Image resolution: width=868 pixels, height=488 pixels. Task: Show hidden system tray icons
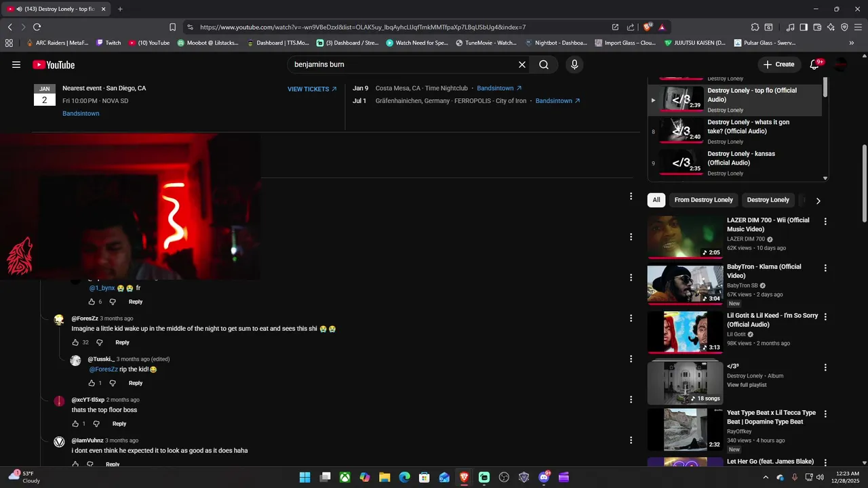766,477
